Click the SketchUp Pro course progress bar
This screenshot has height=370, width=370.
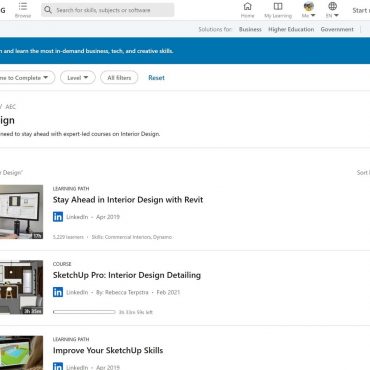pyautogui.click(x=84, y=312)
